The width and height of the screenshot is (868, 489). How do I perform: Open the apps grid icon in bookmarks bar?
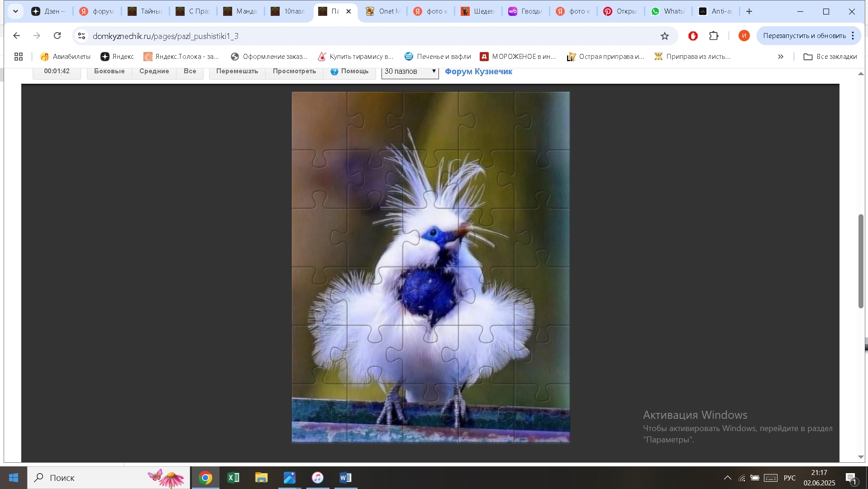tap(19, 57)
